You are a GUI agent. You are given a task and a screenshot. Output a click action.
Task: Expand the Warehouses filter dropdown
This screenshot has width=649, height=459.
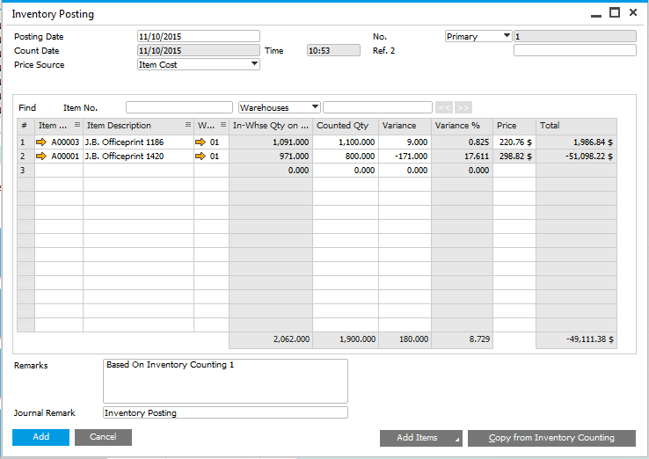click(315, 107)
